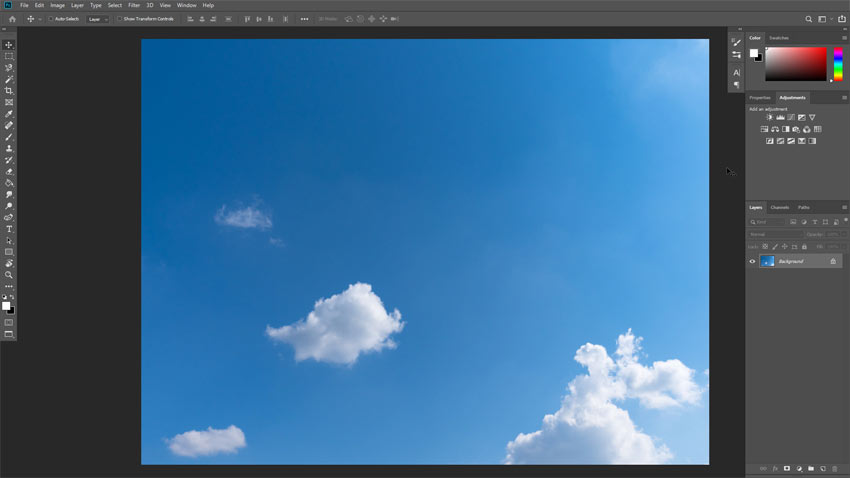Click the hue spectrum slider in Color panel
The height and width of the screenshot is (478, 850).
coord(838,64)
